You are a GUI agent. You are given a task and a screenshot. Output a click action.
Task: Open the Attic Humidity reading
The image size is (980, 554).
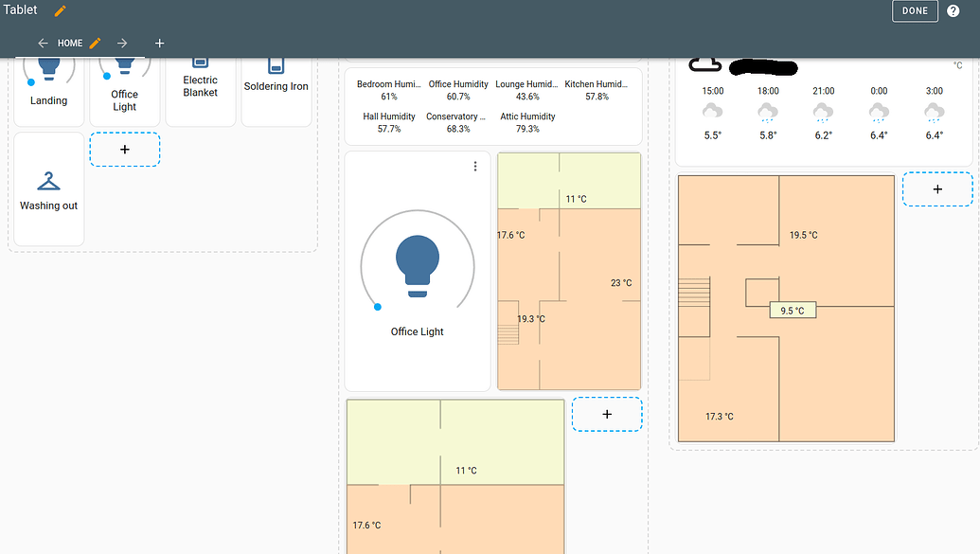(527, 122)
